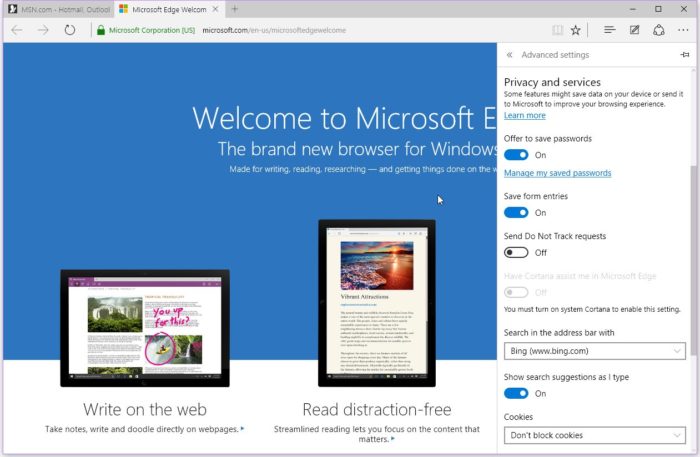
Task: Pin the Advanced settings pane
Action: [685, 55]
